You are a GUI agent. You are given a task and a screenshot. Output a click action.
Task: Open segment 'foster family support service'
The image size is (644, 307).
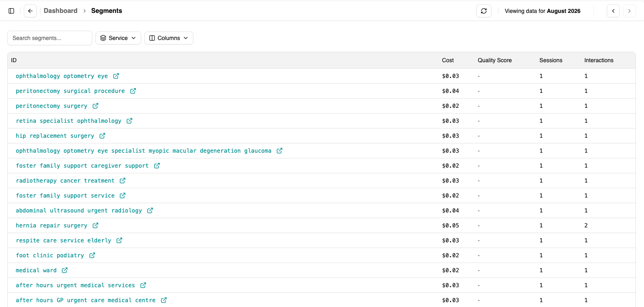[65, 196]
